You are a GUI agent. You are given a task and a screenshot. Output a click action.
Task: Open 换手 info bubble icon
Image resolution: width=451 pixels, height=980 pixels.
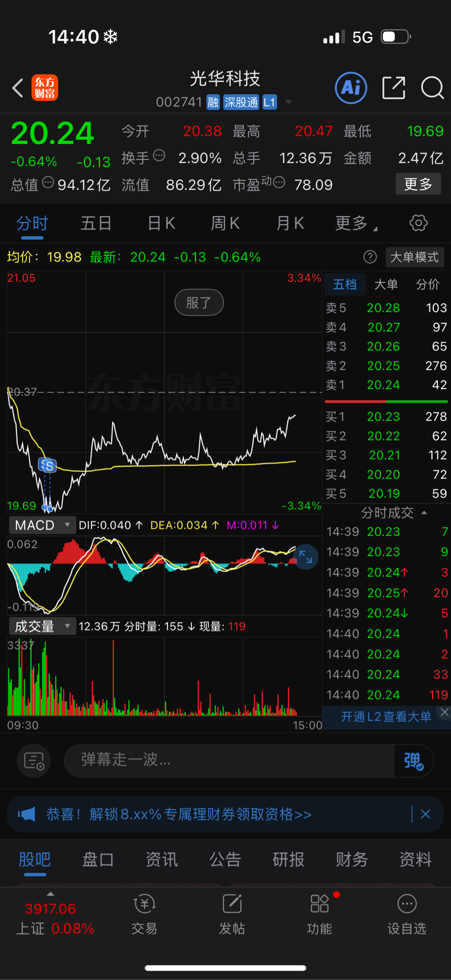pyautogui.click(x=159, y=156)
